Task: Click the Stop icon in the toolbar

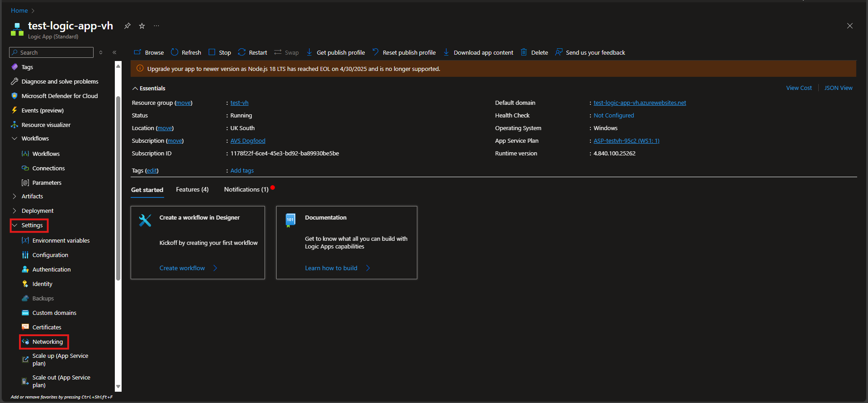Action: (x=212, y=52)
